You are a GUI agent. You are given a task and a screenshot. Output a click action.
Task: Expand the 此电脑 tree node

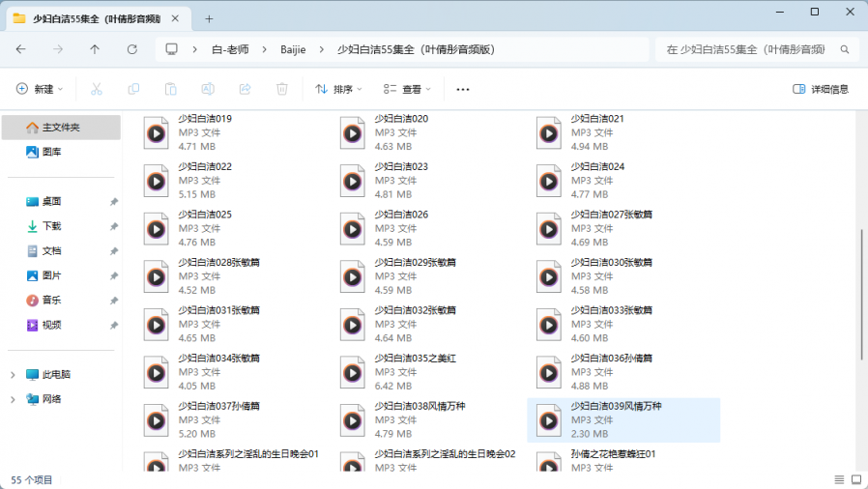tap(13, 375)
